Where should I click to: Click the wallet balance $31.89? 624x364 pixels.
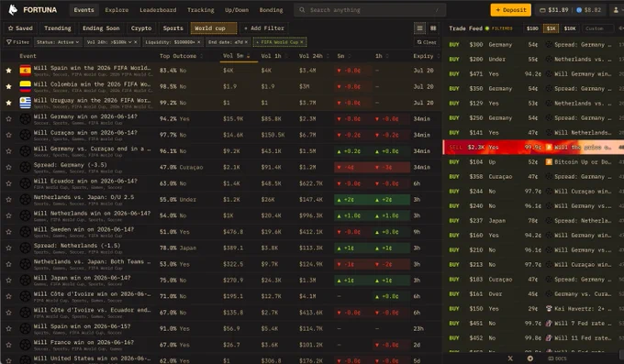[554, 10]
